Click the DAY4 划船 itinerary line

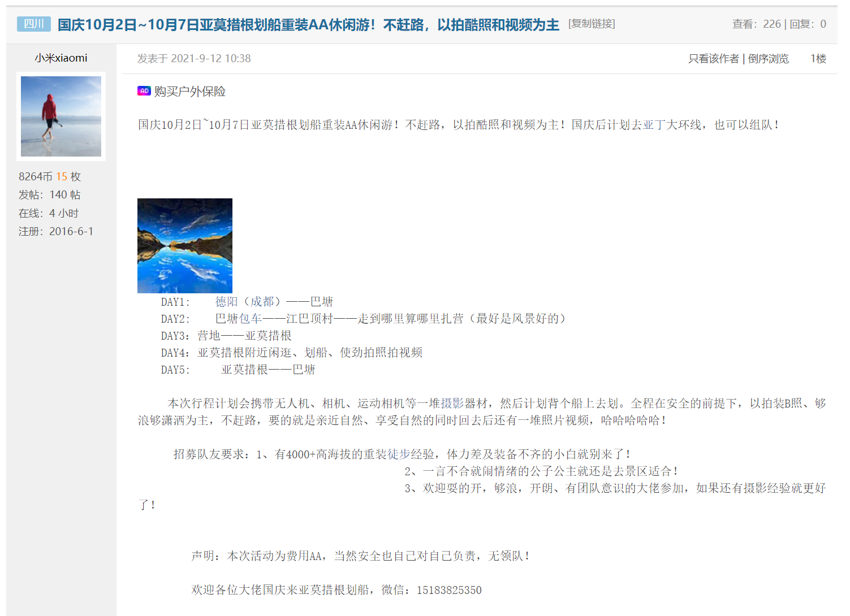(292, 353)
